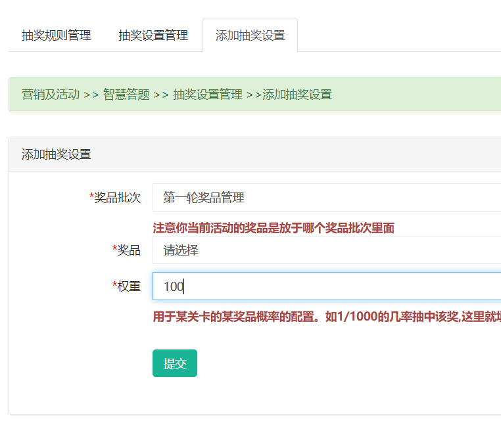Click the 权重 field label
The width and height of the screenshot is (501, 448).
point(126,286)
